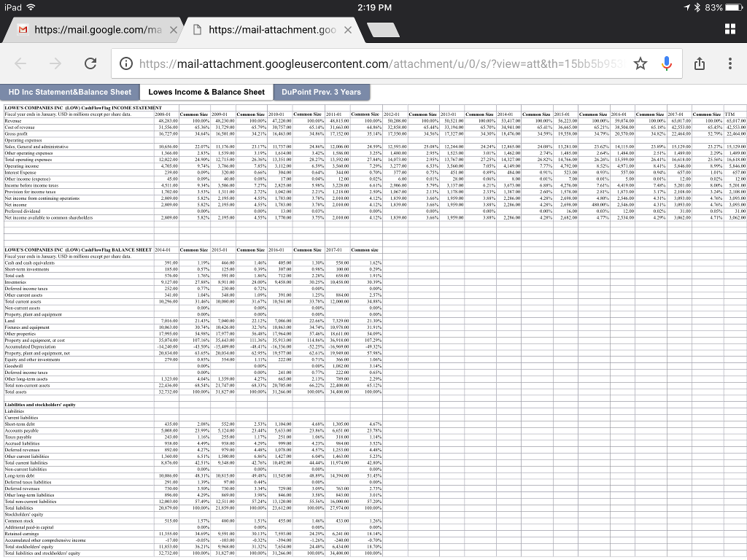
Task: Bookmark the page with the star icon
Action: click(640, 63)
